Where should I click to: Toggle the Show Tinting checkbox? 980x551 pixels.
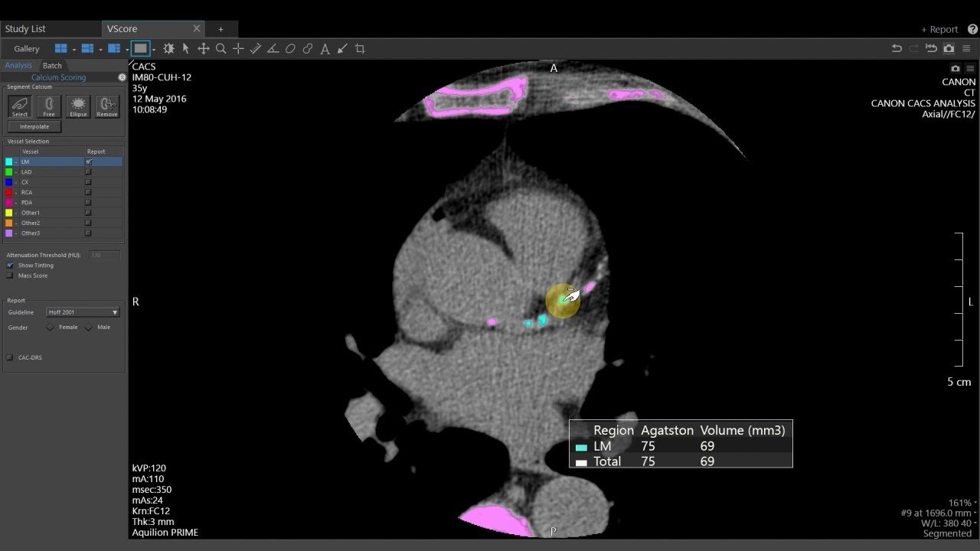10,265
